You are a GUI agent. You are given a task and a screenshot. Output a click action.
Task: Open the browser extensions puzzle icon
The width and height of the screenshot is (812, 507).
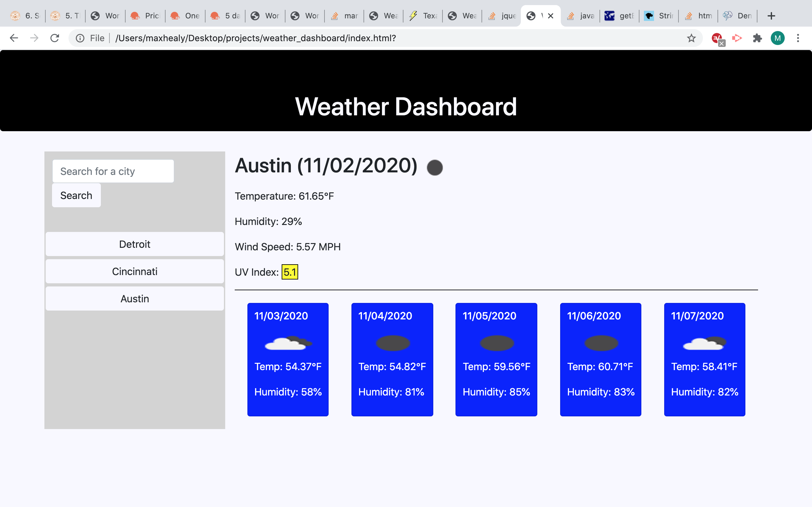pos(758,38)
